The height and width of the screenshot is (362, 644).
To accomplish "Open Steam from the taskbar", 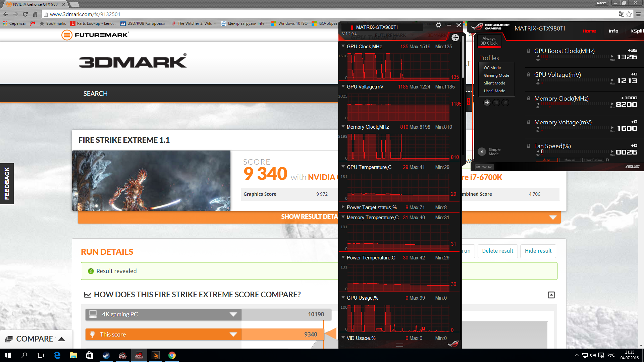I will click(x=106, y=355).
